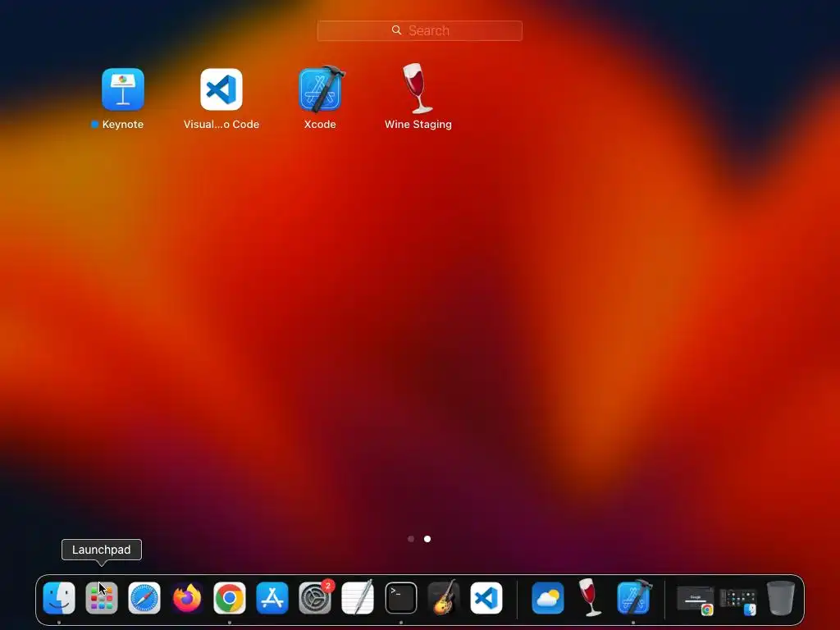Launch Wine Staging from Launchpad grid
The width and height of the screenshot is (840, 630).
418,89
